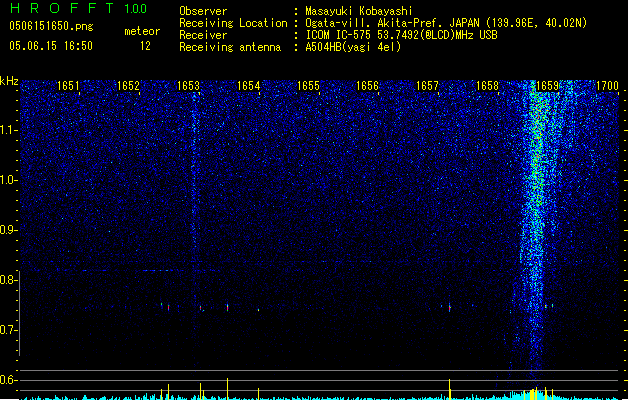The width and height of the screenshot is (629, 400).
Task: Click observer name Masayuki Kobayashi
Action: (359, 11)
